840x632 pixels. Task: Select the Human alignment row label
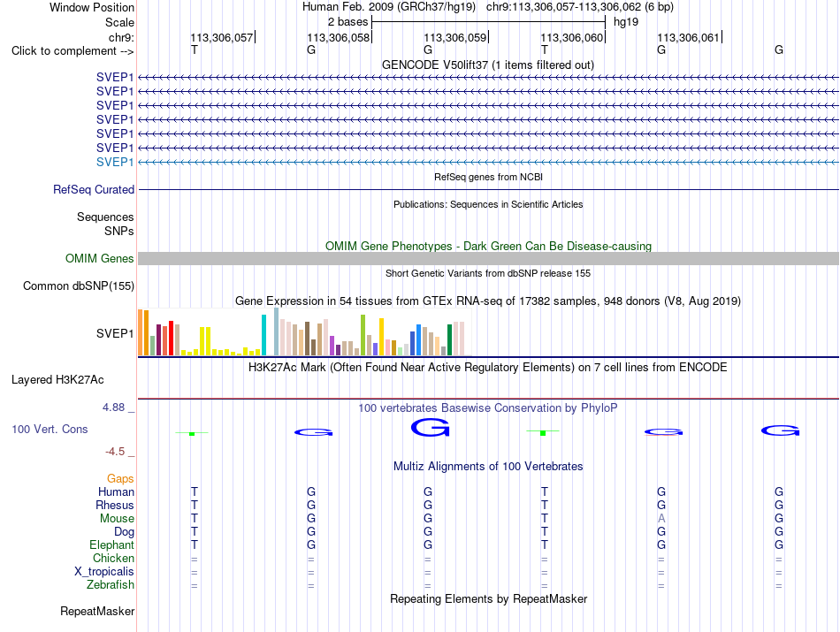[x=116, y=491]
